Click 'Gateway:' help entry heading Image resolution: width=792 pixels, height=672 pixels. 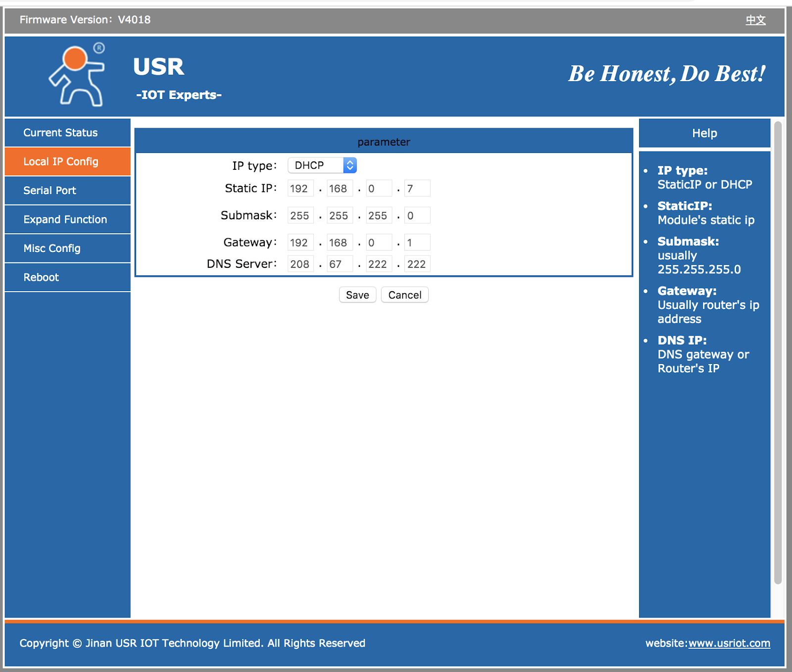(687, 291)
